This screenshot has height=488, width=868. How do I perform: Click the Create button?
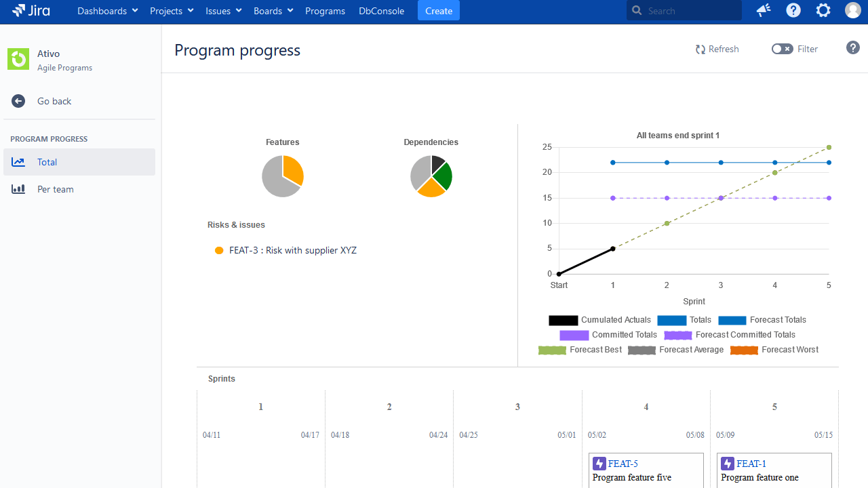[x=438, y=10]
